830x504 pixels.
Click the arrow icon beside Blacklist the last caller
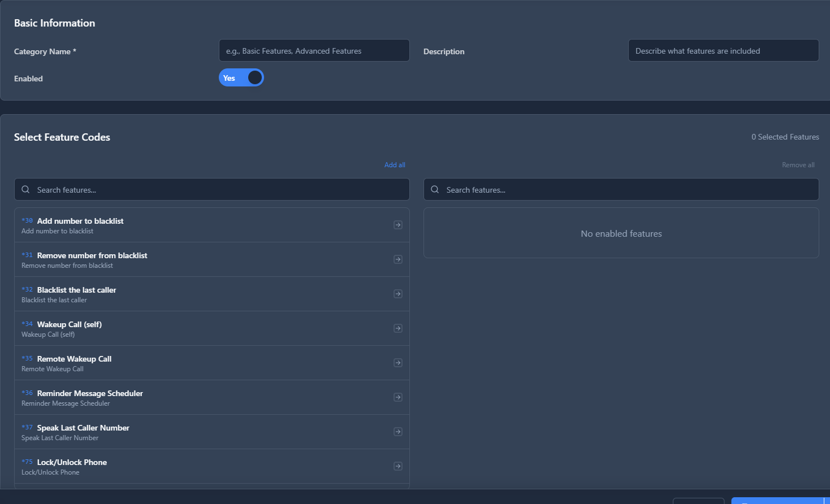(397, 294)
